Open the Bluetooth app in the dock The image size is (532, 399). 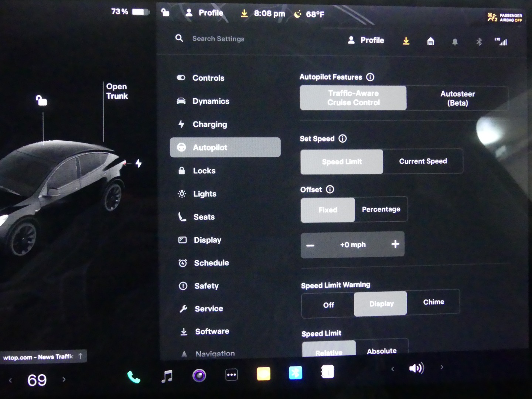click(296, 373)
